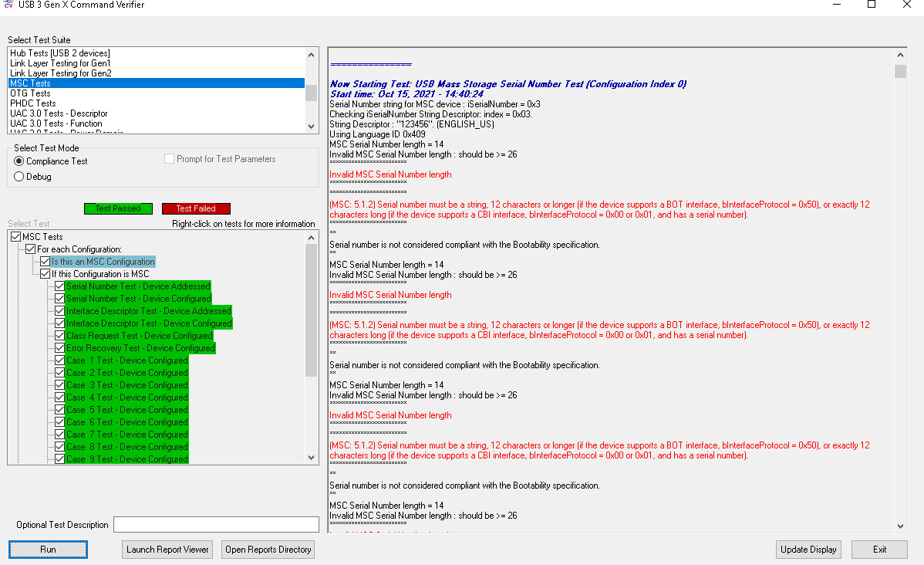Select Link Layer Testing for Gen2

pos(61,73)
